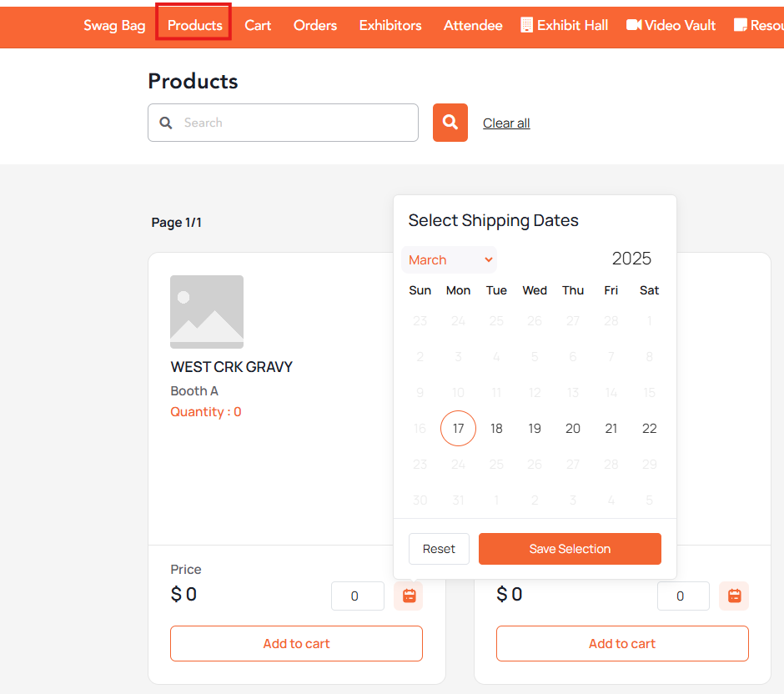Click the product Search input field

pos(283,123)
